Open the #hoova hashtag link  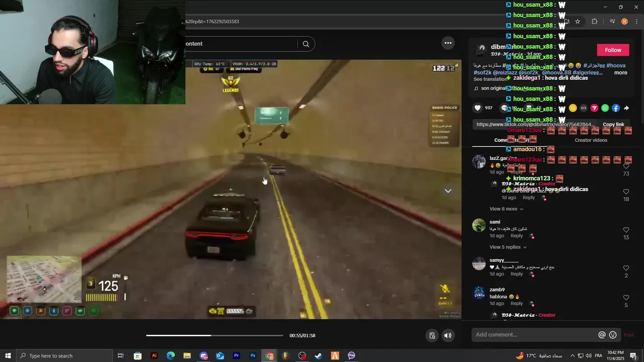tap(616, 65)
